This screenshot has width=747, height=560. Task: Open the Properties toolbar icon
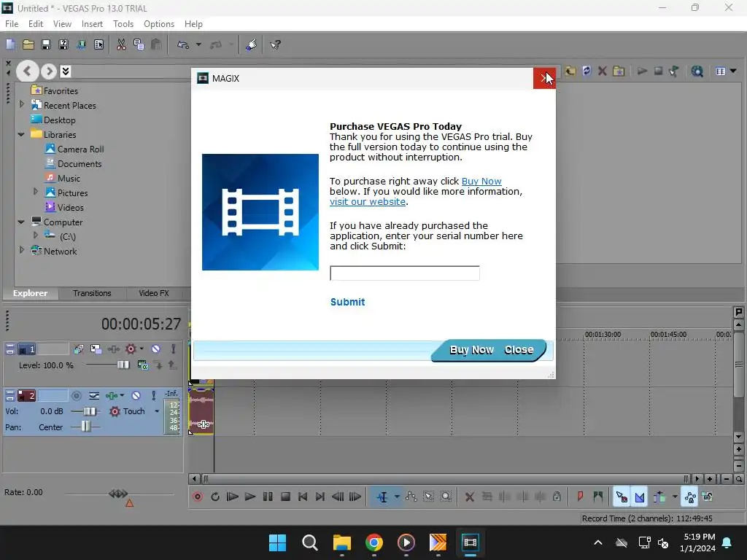98,44
